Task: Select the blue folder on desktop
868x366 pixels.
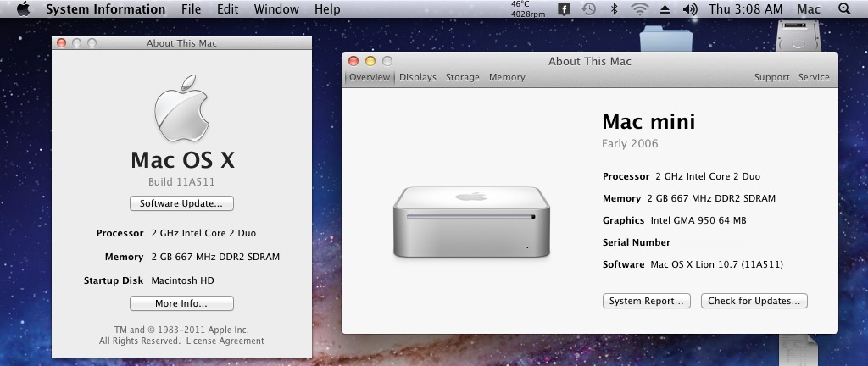Action: click(x=666, y=39)
